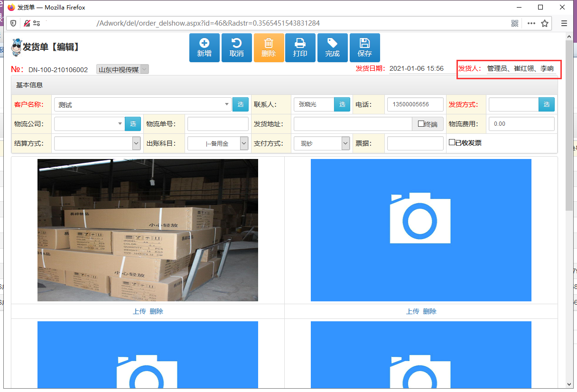Click the insecure connection lock icon
The width and height of the screenshot is (577, 392).
[27, 23]
